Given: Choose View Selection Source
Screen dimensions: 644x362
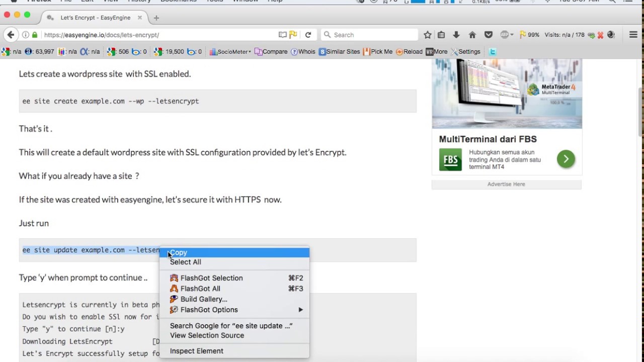Looking at the screenshot, I should 234,335.
